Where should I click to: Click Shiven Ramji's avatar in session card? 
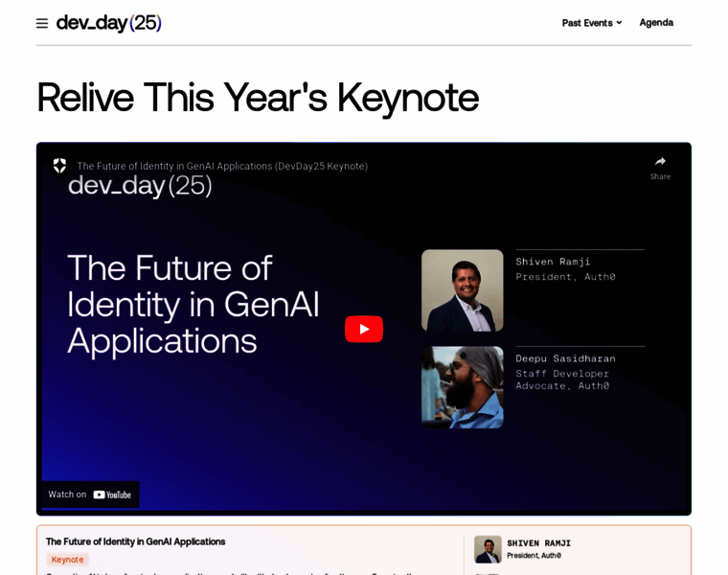tap(488, 549)
